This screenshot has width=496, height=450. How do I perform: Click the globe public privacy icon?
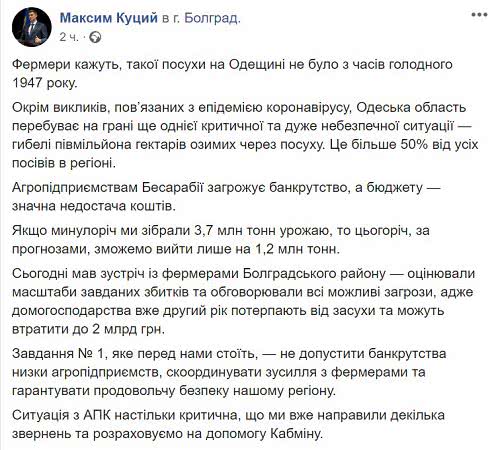[95, 37]
